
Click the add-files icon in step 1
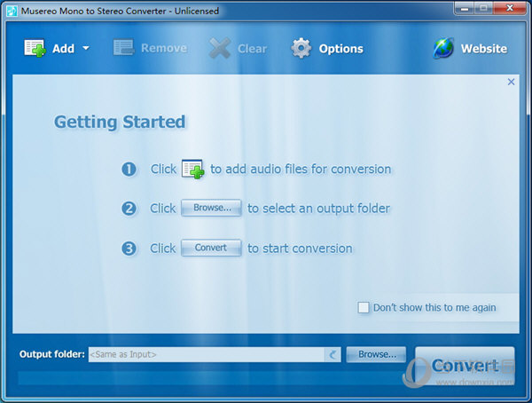pyautogui.click(x=192, y=169)
